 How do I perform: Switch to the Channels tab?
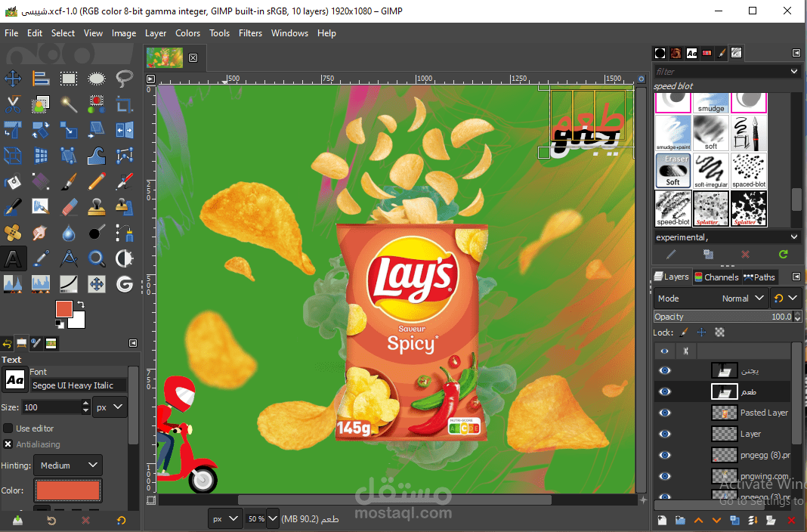tap(716, 277)
